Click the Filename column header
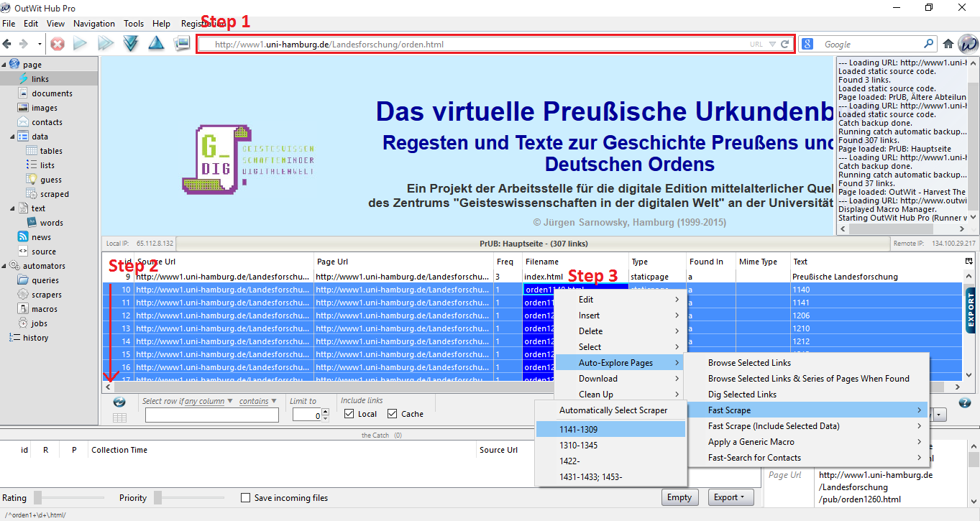Viewport: 980px width, 521px height. point(575,262)
